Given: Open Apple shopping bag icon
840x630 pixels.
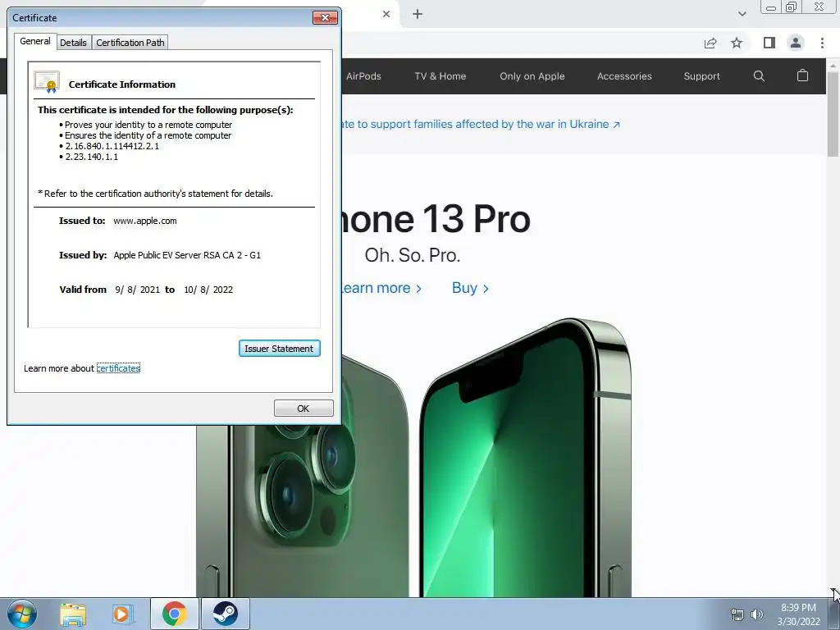Looking at the screenshot, I should (802, 75).
